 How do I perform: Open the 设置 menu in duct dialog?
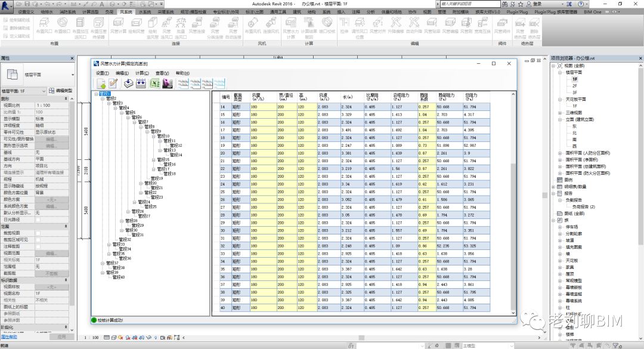tap(103, 73)
